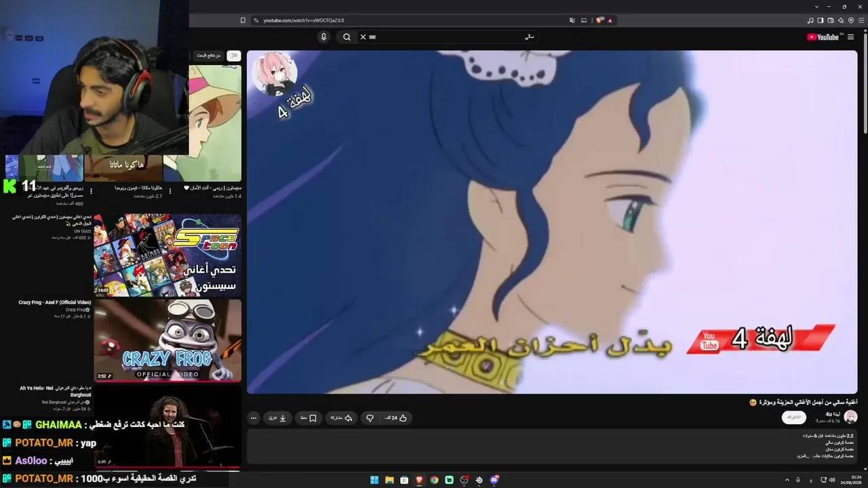Open the Brave Shields lion icon
868x488 pixels.
click(600, 20)
